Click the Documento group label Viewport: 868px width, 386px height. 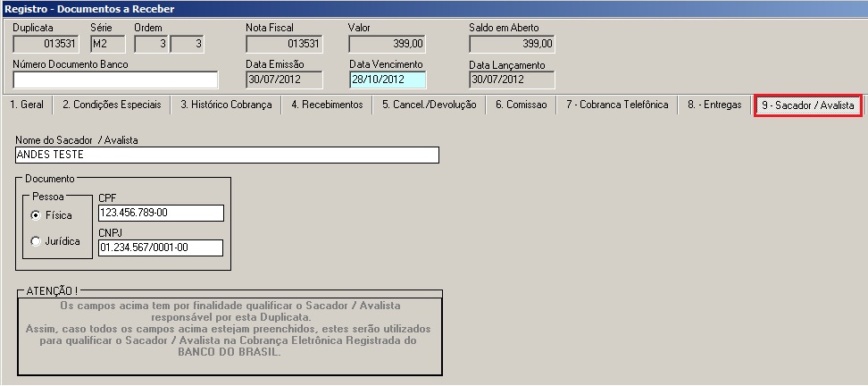(x=50, y=179)
